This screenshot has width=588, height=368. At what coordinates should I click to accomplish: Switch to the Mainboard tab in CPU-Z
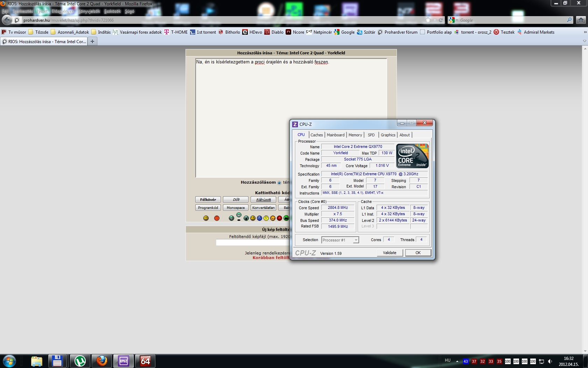(x=336, y=135)
